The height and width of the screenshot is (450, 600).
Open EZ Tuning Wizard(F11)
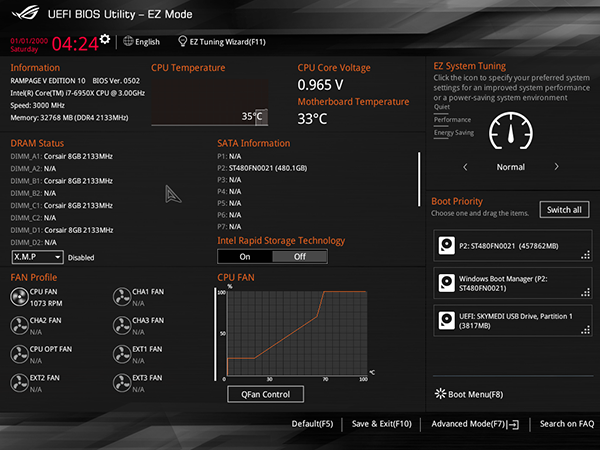228,42
